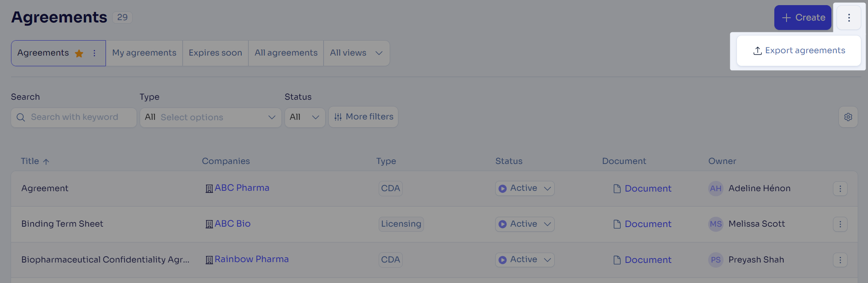Image resolution: width=868 pixels, height=283 pixels.
Task: Click the Create button
Action: click(x=803, y=18)
